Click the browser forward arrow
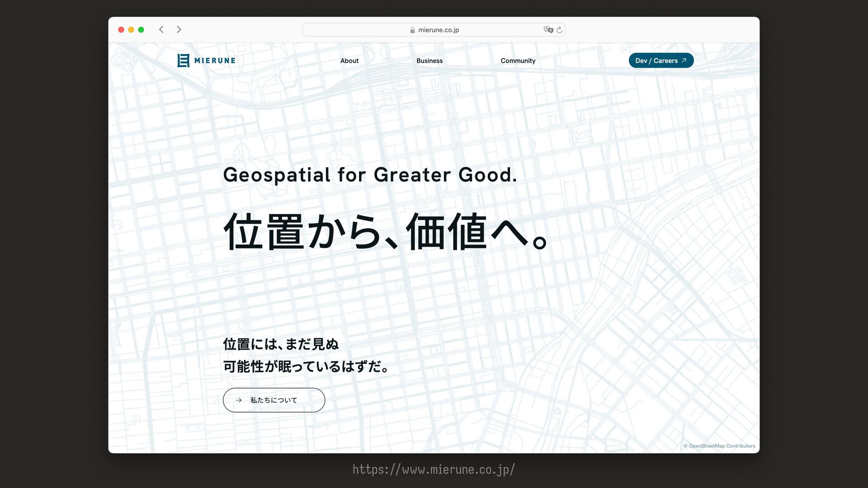The height and width of the screenshot is (488, 868). [179, 30]
